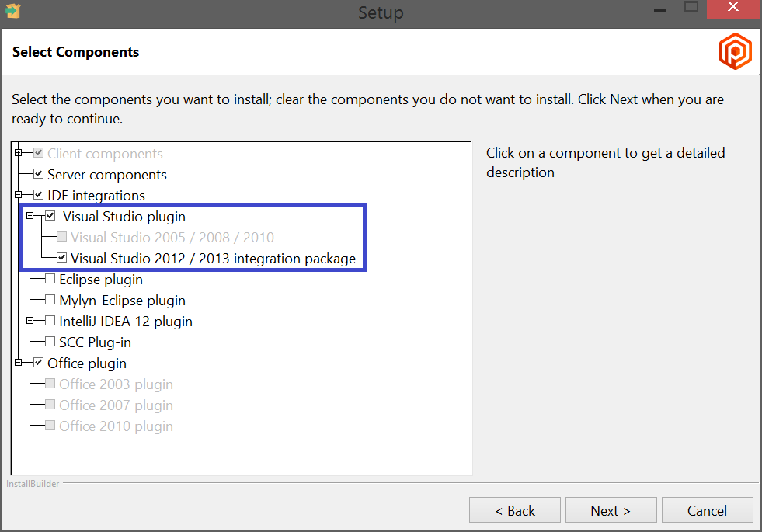Viewport: 762px width, 532px height.
Task: Enable the Eclipse plugin checkbox
Action: (x=49, y=279)
